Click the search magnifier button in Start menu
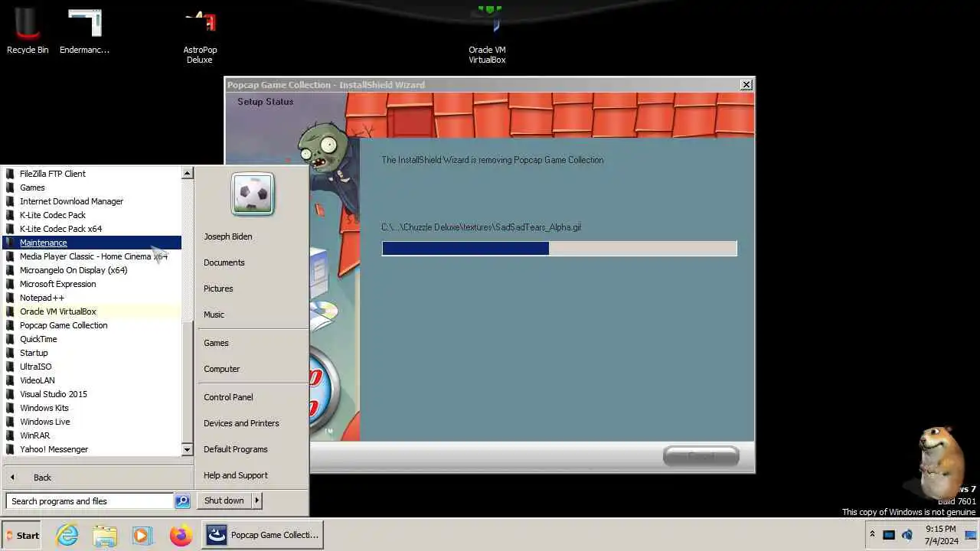Image resolution: width=980 pixels, height=551 pixels. pyautogui.click(x=182, y=501)
